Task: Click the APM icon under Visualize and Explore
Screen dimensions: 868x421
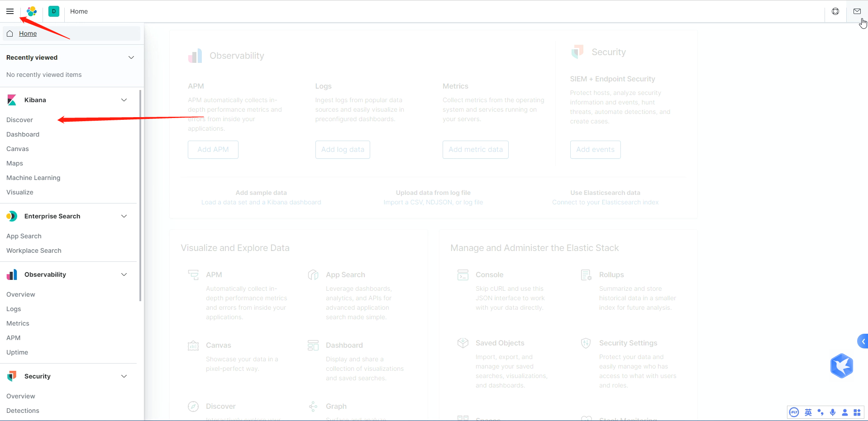Action: pos(193,275)
